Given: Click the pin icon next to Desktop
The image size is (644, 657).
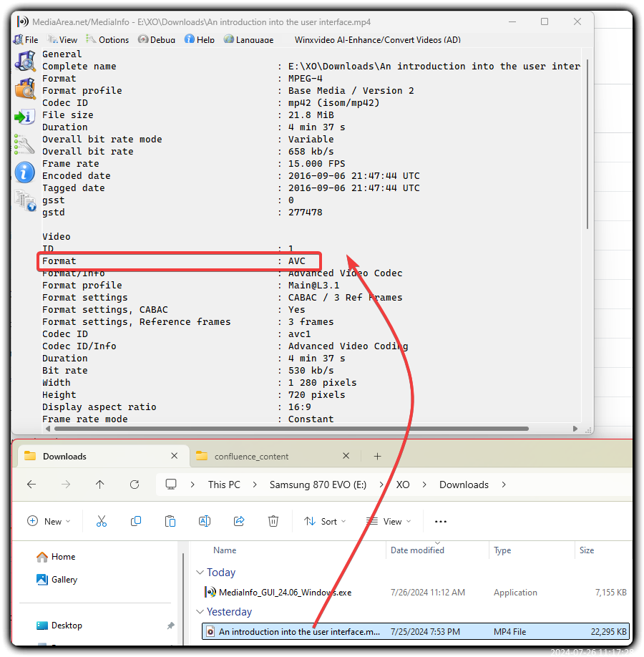Looking at the screenshot, I should coord(170,626).
